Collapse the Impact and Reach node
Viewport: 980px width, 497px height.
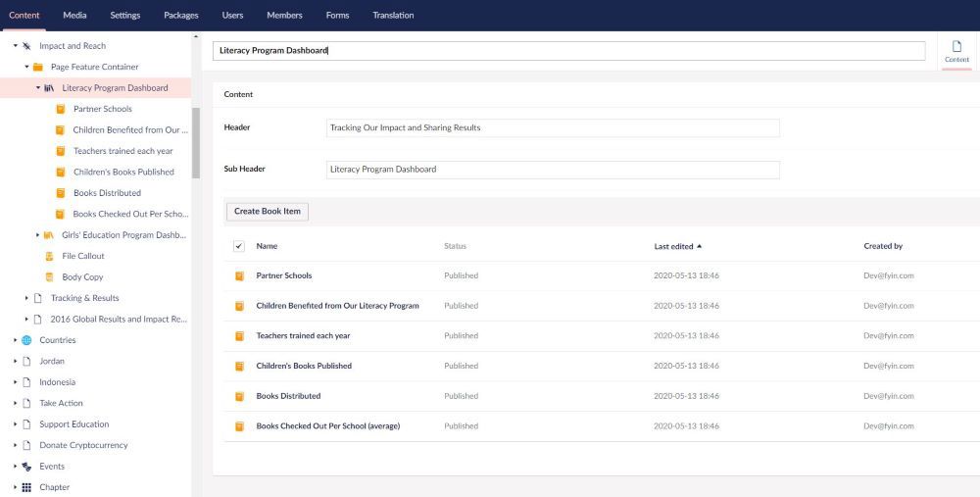click(x=15, y=46)
